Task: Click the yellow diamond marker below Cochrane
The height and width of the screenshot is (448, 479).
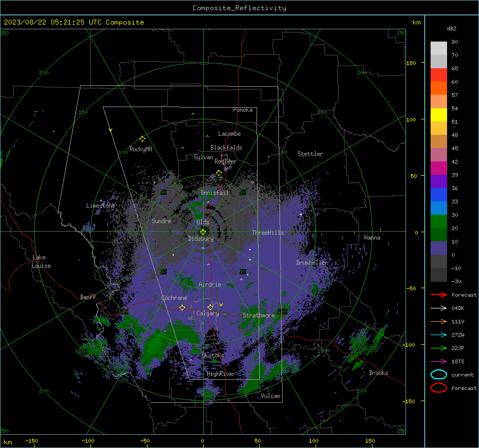Action: point(182,307)
